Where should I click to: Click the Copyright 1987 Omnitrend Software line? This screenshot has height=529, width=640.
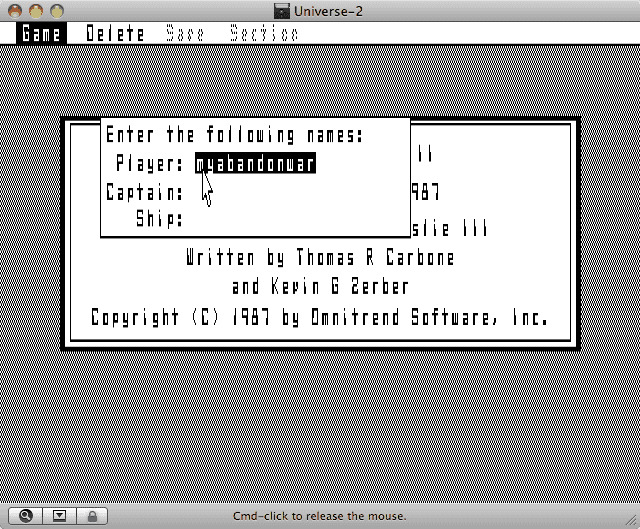(320, 317)
